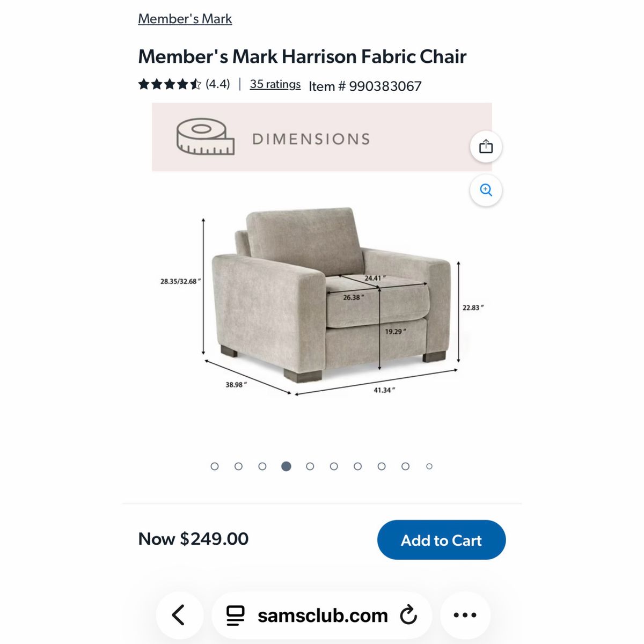Jump to the last carousel dot
This screenshot has width=644, height=644.
pyautogui.click(x=429, y=466)
